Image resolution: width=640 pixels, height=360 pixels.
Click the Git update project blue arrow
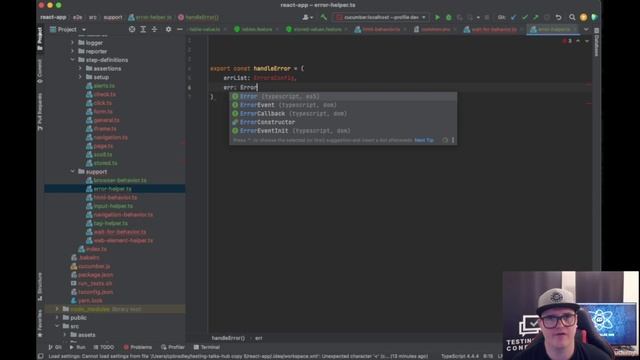[x=513, y=18]
